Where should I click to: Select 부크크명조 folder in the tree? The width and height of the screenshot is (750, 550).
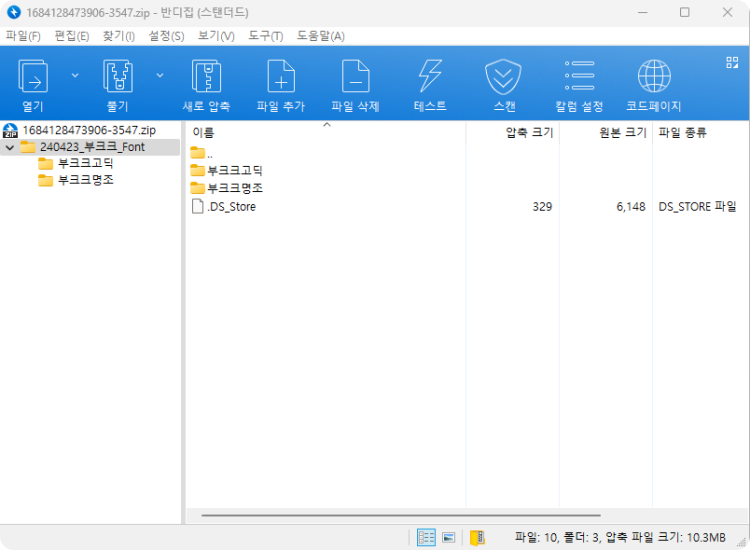[86, 180]
